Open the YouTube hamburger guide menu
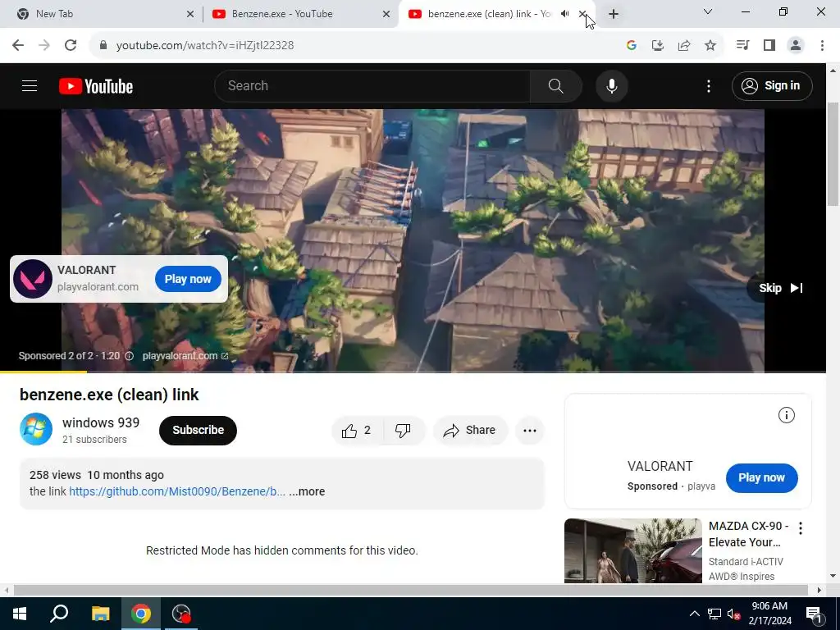The width and height of the screenshot is (840, 630). tap(30, 85)
